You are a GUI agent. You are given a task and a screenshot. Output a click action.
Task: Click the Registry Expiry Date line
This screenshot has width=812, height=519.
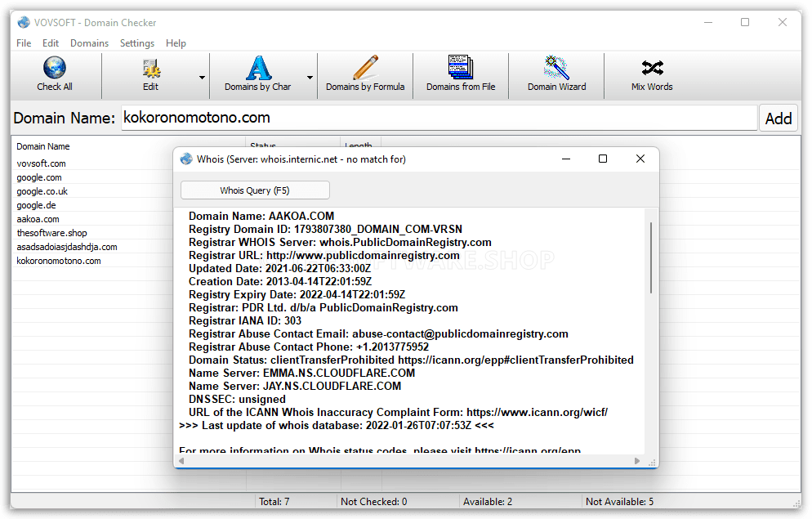coord(297,295)
